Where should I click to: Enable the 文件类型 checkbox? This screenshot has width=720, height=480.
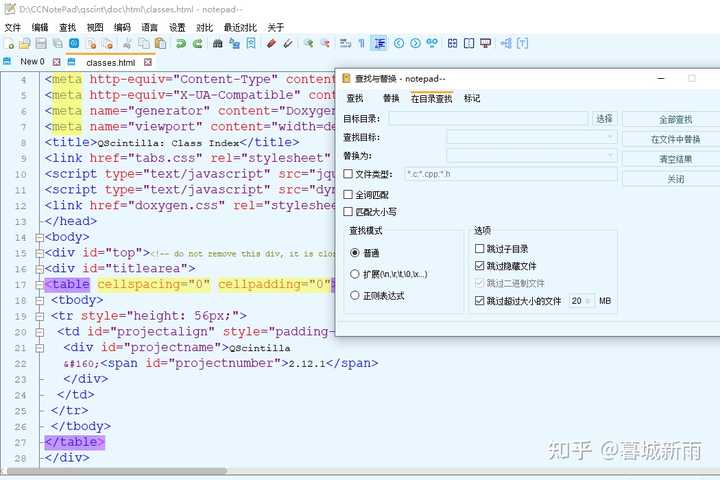pyautogui.click(x=348, y=174)
